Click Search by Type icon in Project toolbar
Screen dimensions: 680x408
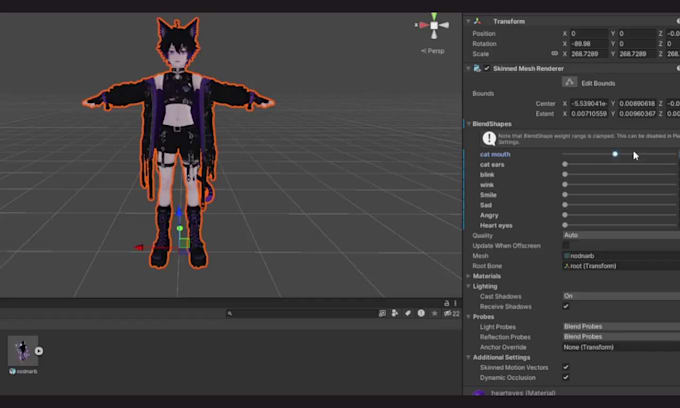point(395,313)
